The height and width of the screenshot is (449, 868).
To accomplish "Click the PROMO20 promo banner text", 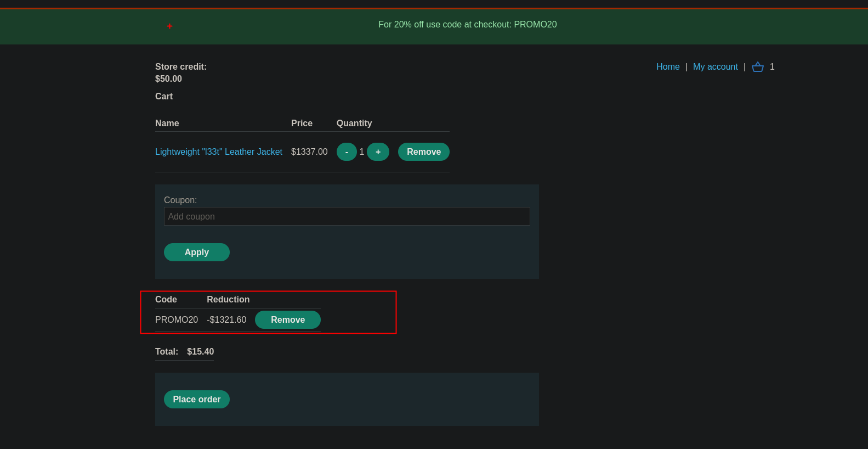I will (467, 25).
